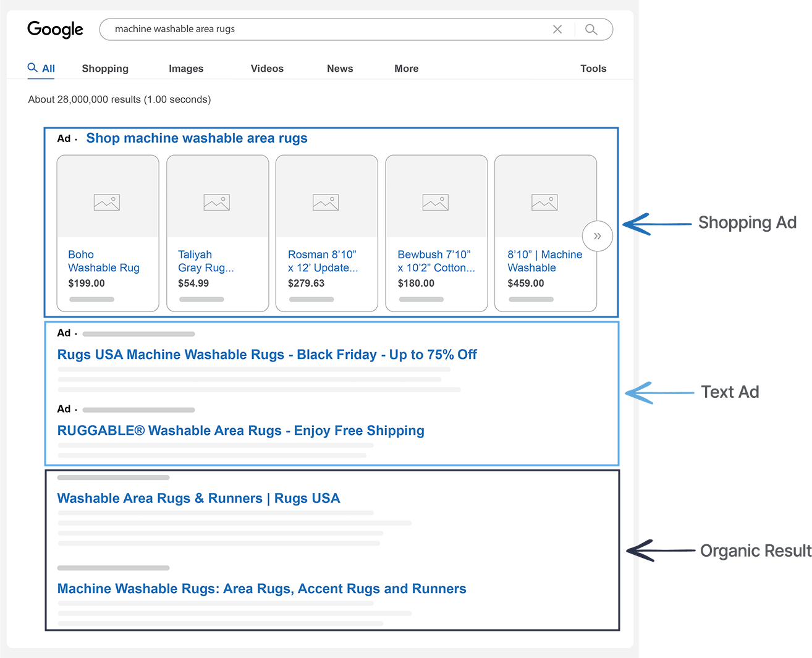Image resolution: width=812 pixels, height=658 pixels.
Task: Click the $199.00 price
Action: pyautogui.click(x=87, y=284)
